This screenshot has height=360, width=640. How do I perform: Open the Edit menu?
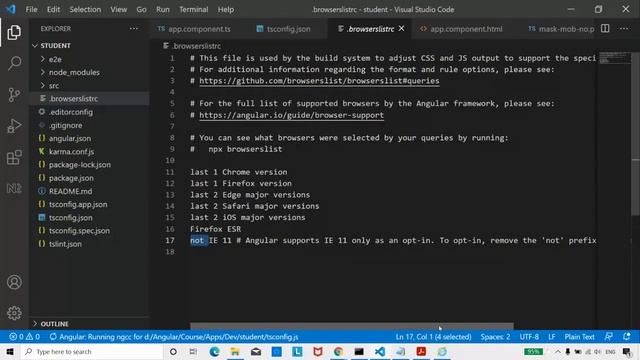click(53, 9)
